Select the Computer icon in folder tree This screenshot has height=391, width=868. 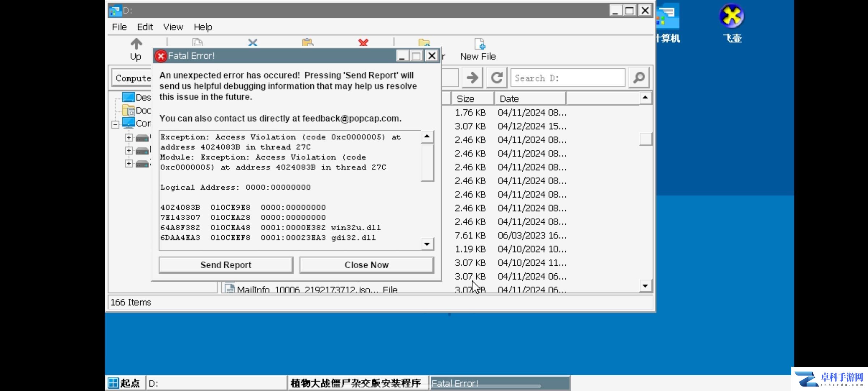pos(128,123)
